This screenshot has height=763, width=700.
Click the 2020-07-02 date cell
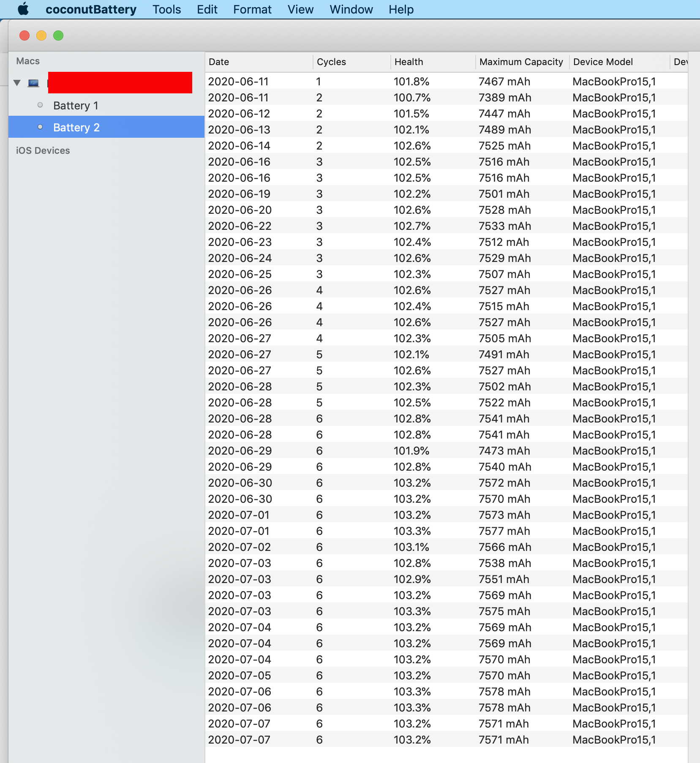[x=240, y=547]
